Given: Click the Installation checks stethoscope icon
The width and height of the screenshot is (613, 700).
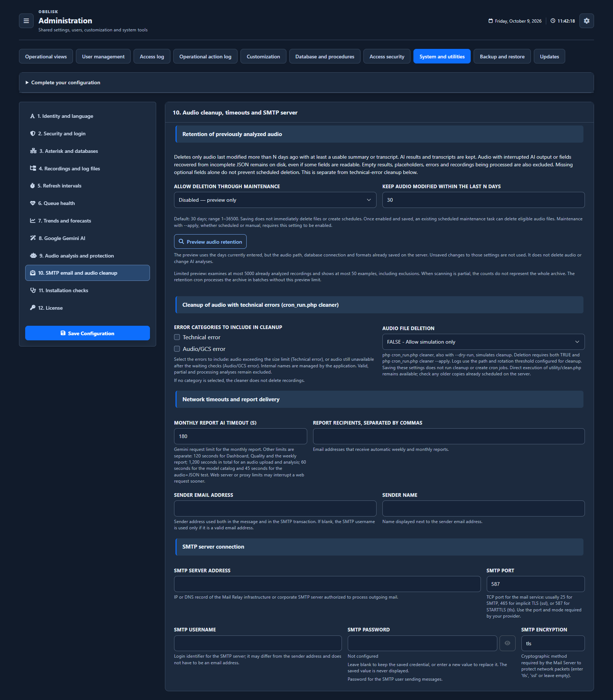Looking at the screenshot, I should pos(33,290).
